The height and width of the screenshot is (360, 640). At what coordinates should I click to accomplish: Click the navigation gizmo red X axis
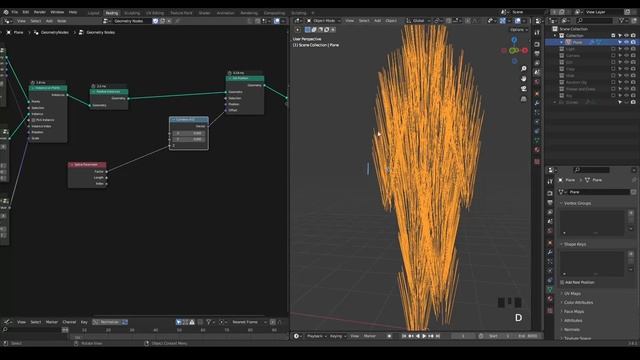(x=525, y=51)
